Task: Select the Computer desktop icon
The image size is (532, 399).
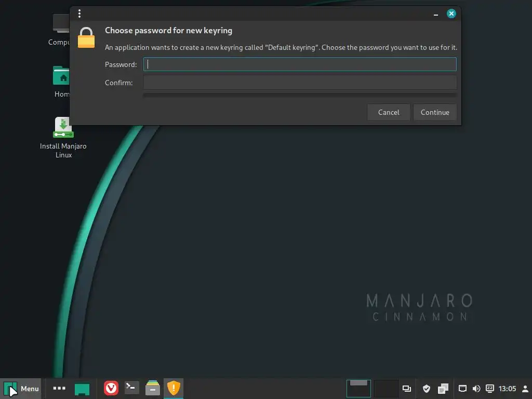Action: (x=60, y=30)
